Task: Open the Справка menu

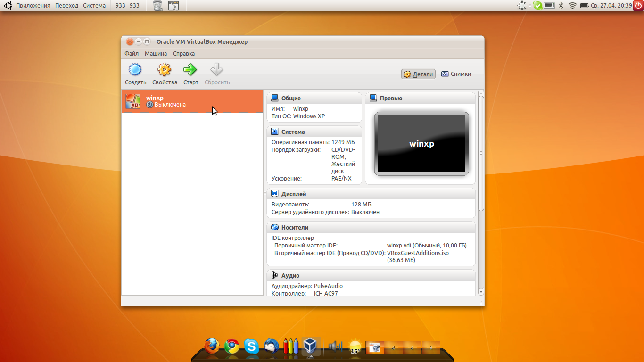Action: point(184,54)
